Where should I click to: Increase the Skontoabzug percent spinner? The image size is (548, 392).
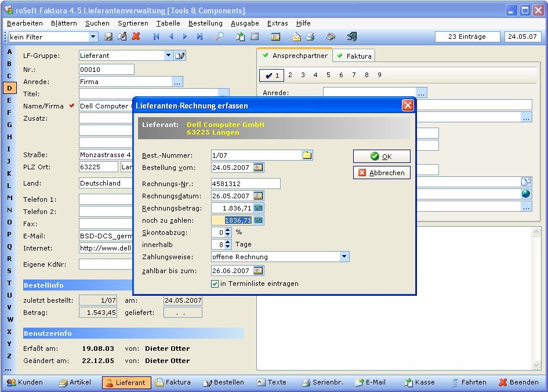tap(227, 230)
